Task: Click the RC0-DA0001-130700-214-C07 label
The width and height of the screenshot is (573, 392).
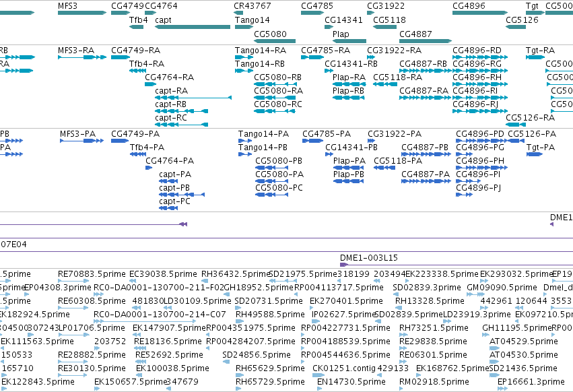Action: point(160,315)
